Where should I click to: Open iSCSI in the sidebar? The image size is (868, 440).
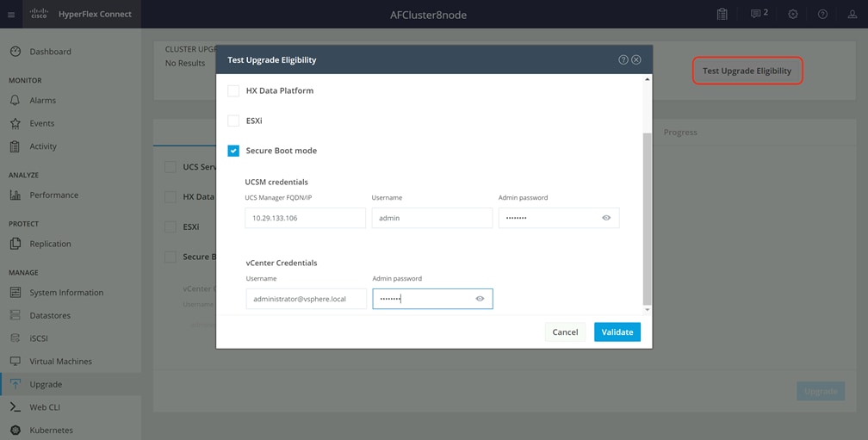[39, 338]
